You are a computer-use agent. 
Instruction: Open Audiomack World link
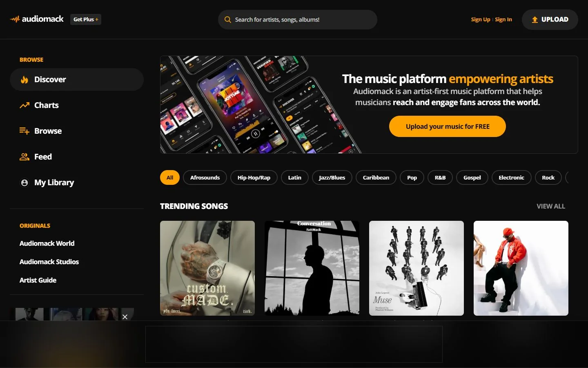(47, 243)
